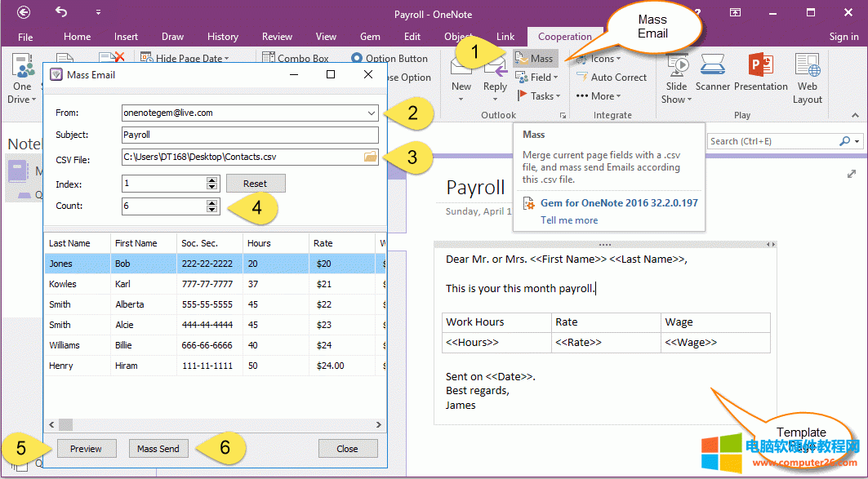
Task: Open the From address dropdown
Action: coord(372,113)
